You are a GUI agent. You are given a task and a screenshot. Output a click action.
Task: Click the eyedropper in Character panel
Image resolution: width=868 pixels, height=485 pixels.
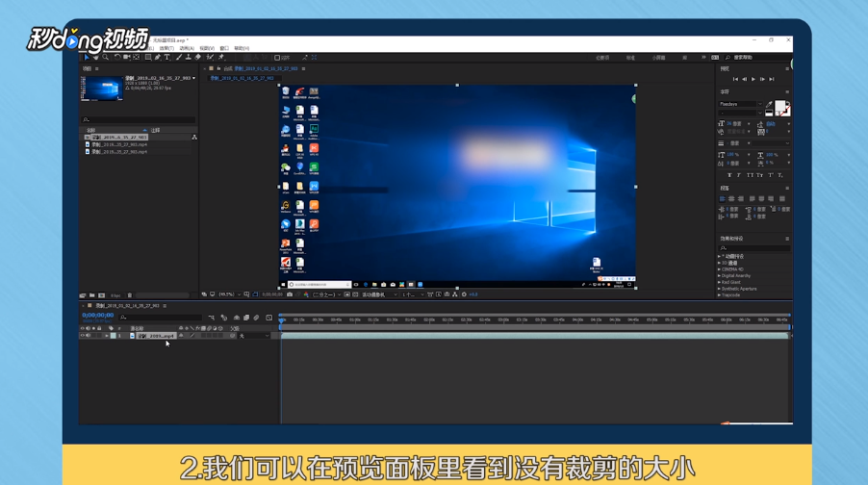[769, 105]
